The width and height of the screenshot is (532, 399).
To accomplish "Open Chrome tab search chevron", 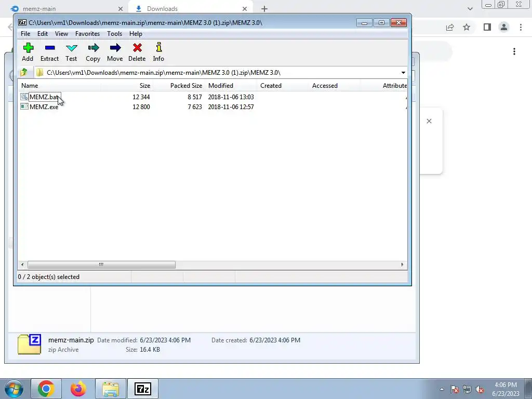I will 470,9.
